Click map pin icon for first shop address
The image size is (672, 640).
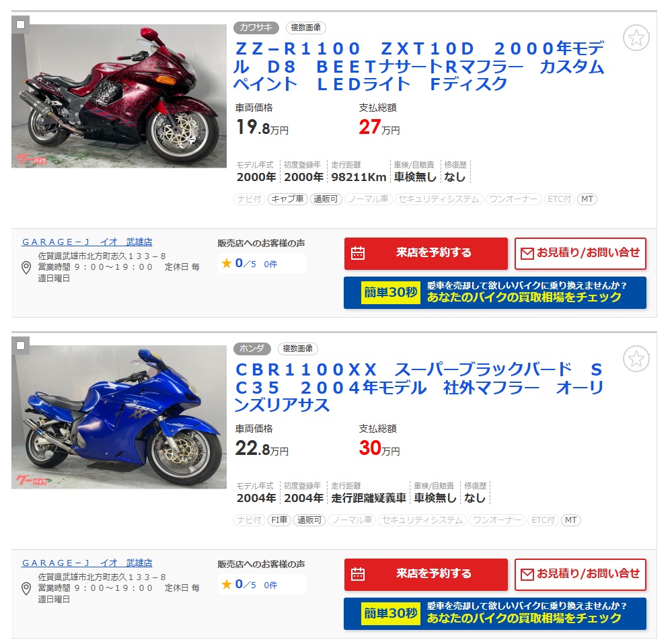26,267
